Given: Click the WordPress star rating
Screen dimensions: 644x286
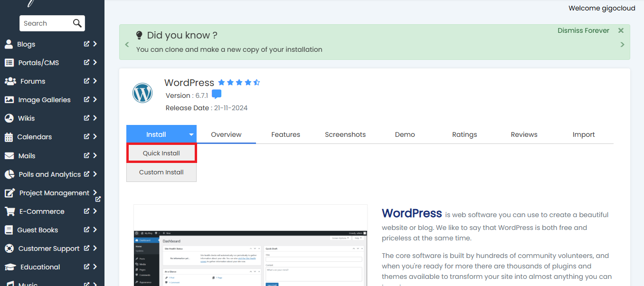Looking at the screenshot, I should pyautogui.click(x=239, y=82).
